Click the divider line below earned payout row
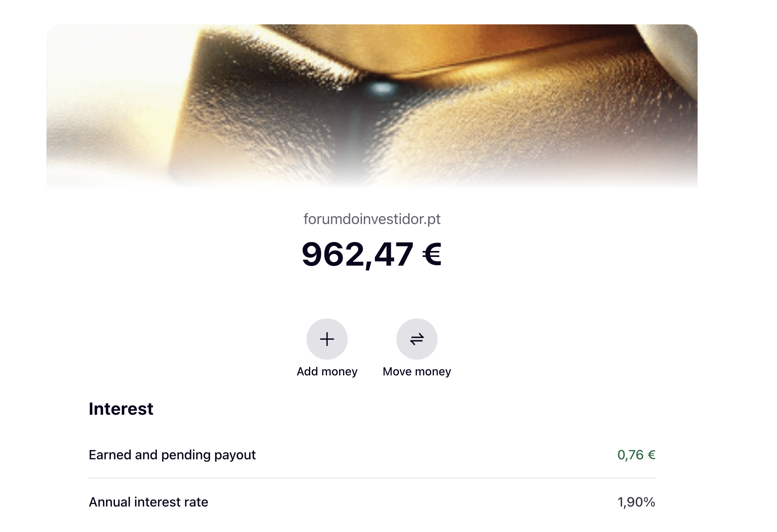The height and width of the screenshot is (532, 777). [372, 478]
